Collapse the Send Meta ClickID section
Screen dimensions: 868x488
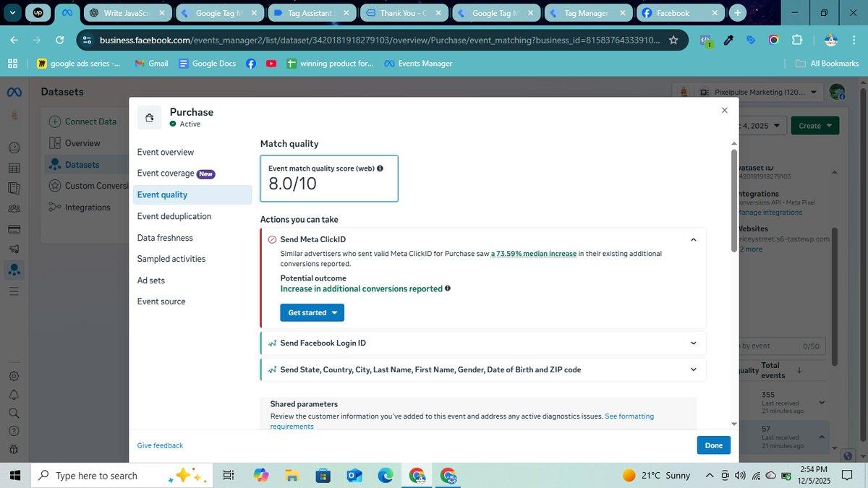(693, 239)
